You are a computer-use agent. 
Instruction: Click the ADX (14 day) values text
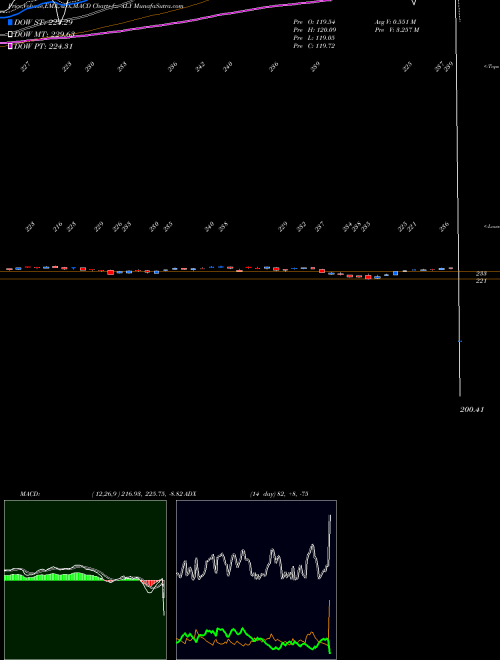tap(279, 494)
